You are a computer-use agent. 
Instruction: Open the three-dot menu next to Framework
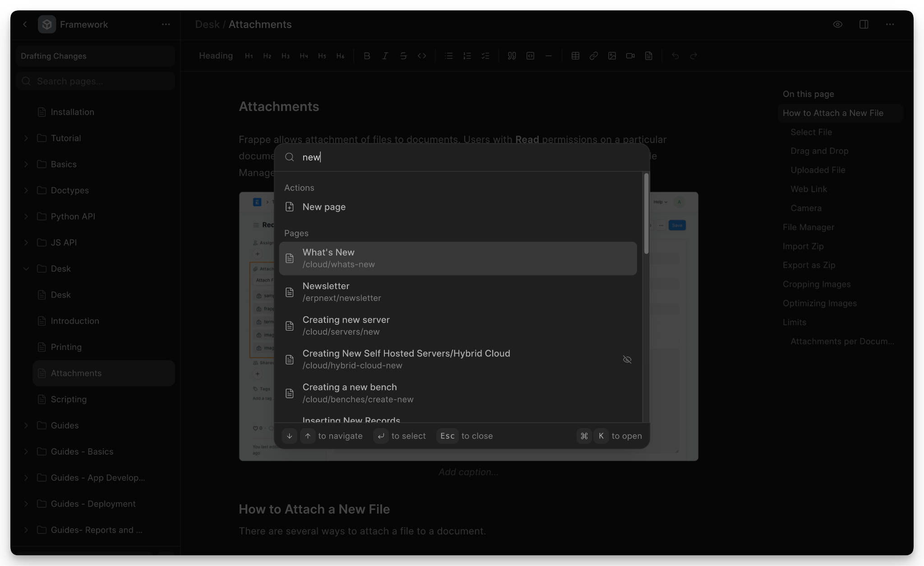pyautogui.click(x=166, y=24)
